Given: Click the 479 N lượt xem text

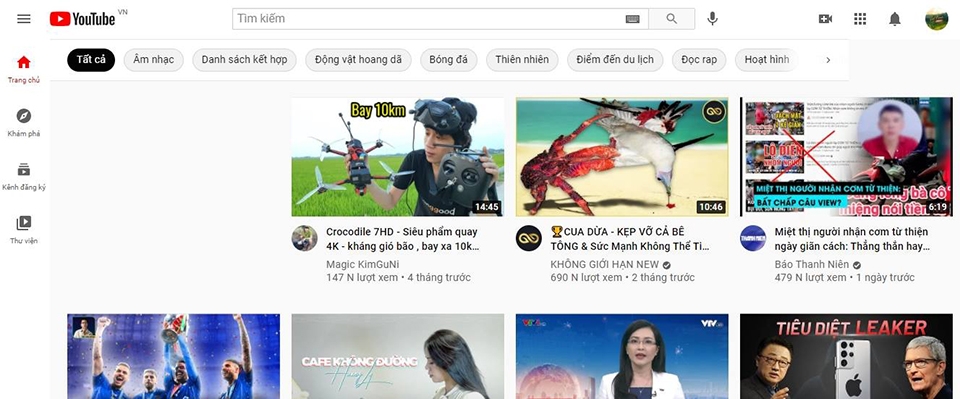Looking at the screenshot, I should (x=810, y=278).
